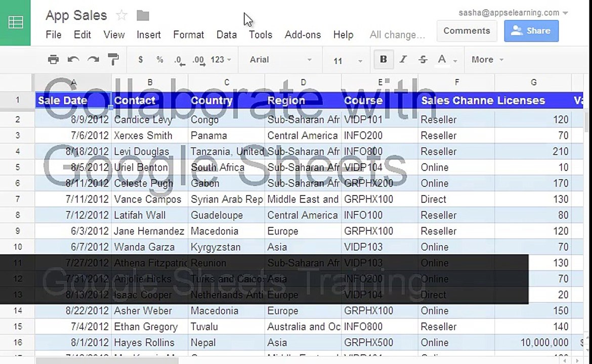This screenshot has height=364, width=592.
Task: Open the File menu
Action: pos(54,35)
